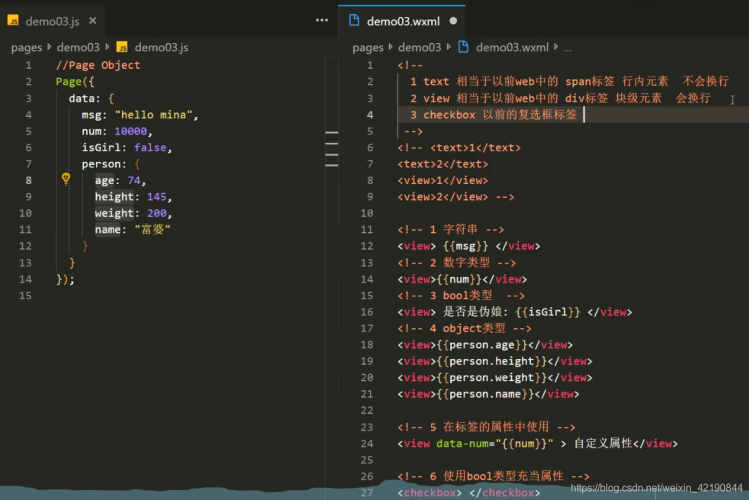Expand the chevron after 'pages' in the right breadcrumb
This screenshot has height=500, width=749.
pyautogui.click(x=391, y=47)
